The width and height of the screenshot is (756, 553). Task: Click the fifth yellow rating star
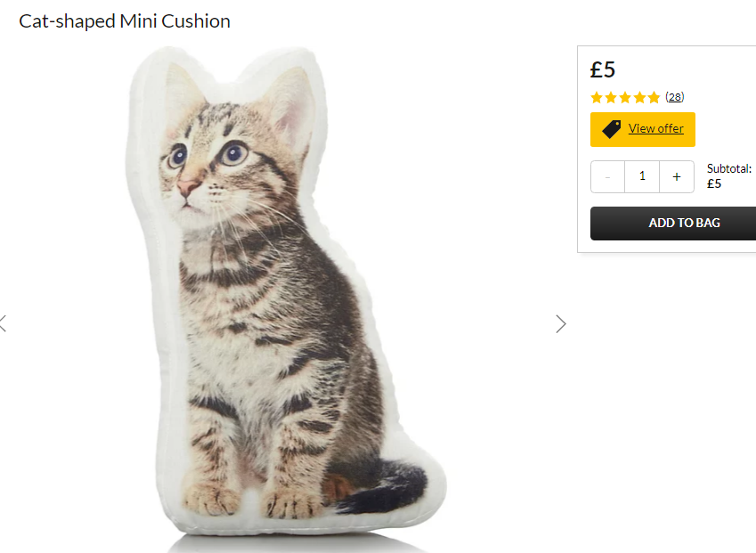pos(654,97)
